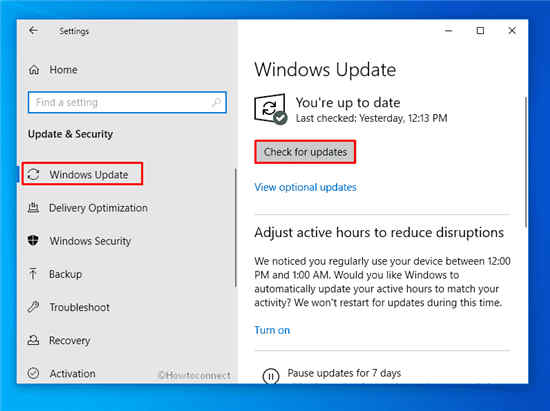Click the Backup upward arrow icon

tap(33, 274)
